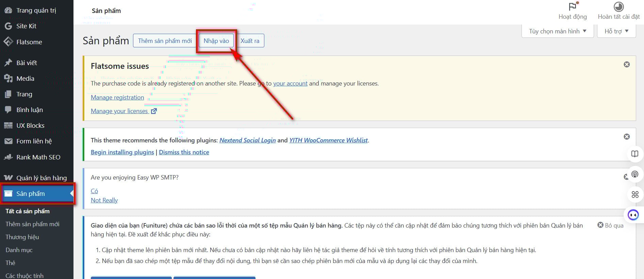The width and height of the screenshot is (644, 279).
Task: Open the UX Blocks grid icon
Action: pyautogui.click(x=8, y=125)
